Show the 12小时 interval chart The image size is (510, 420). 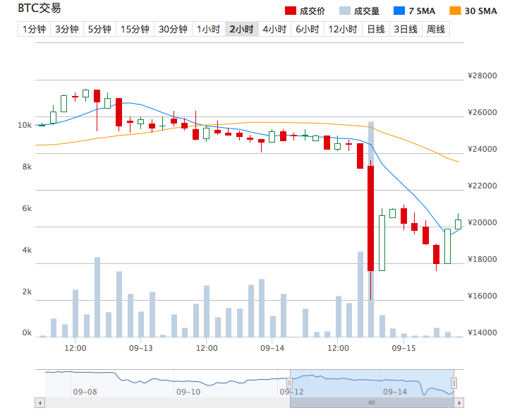pos(343,30)
